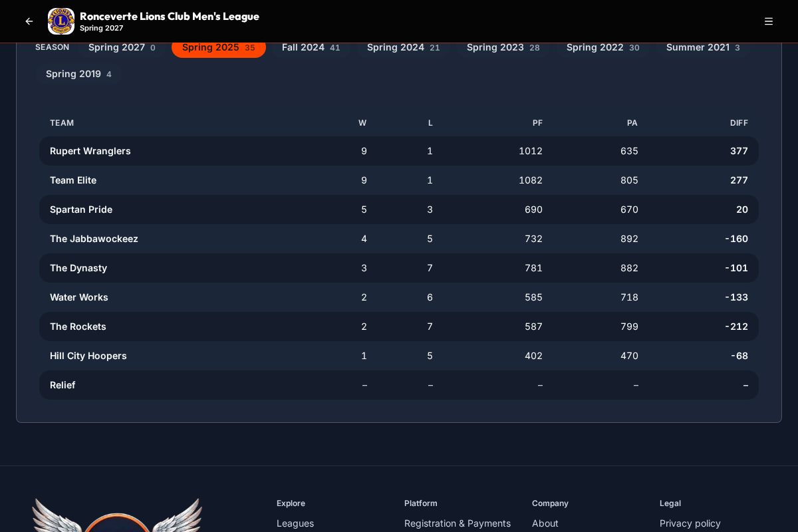Click Hill City Hoopers' 402 points for
Viewport: 798px width, 532px height.
[533, 356]
